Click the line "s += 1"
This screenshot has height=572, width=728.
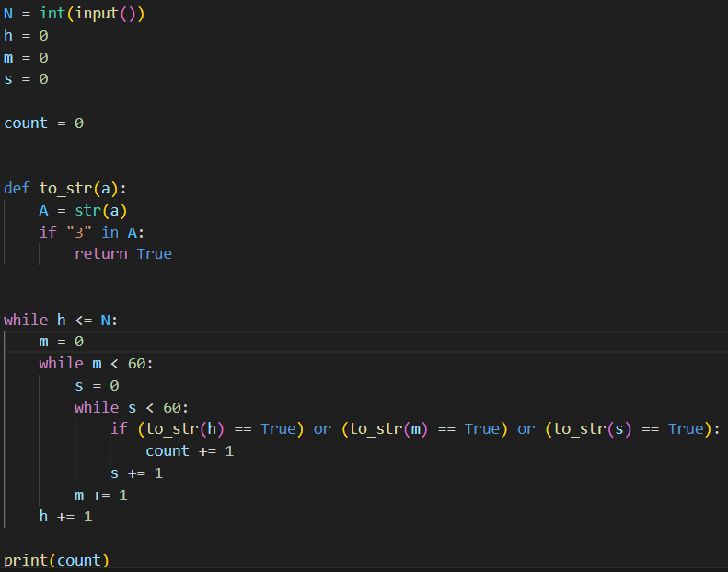[x=136, y=473]
